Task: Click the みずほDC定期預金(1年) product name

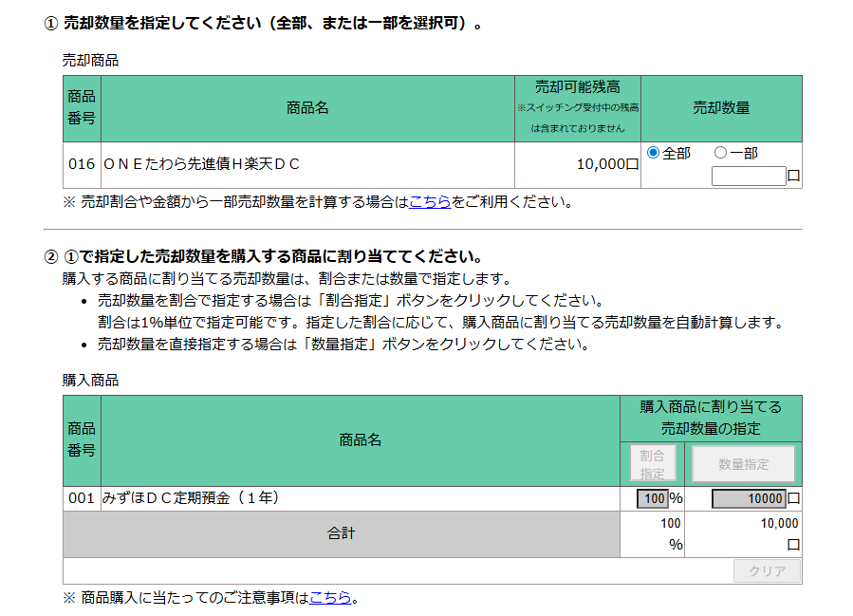Action: pos(193,497)
